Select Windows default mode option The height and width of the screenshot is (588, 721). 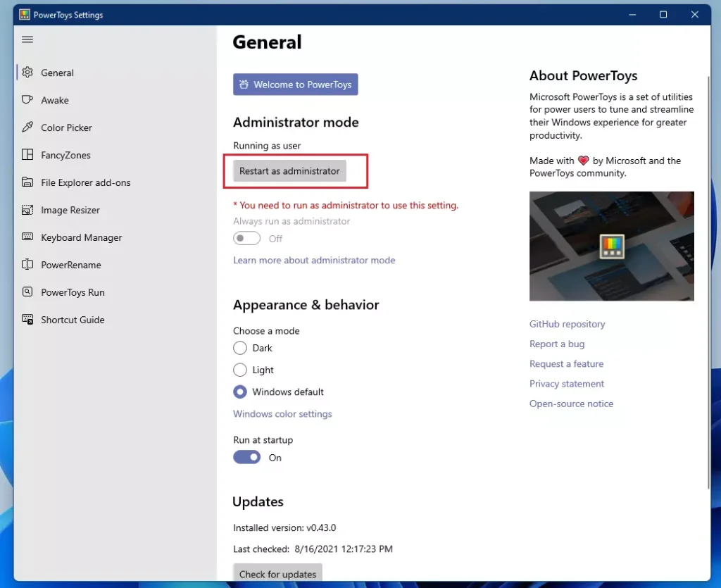pos(239,392)
